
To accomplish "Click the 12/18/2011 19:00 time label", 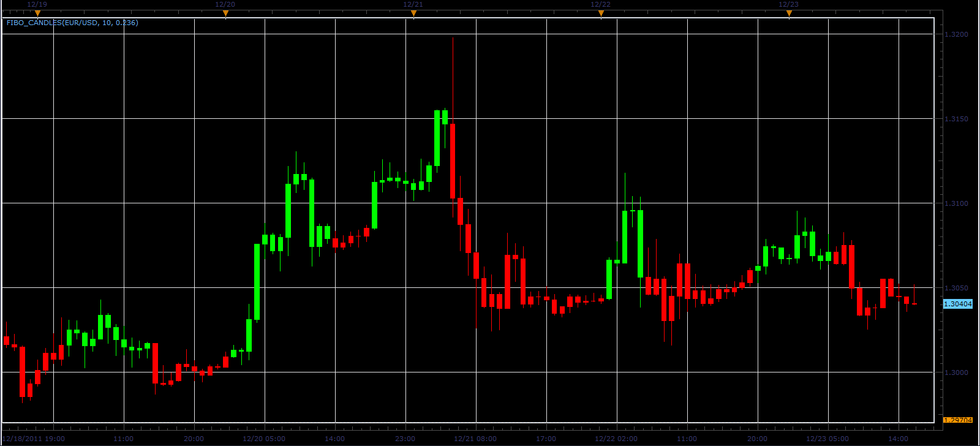I will pos(34,439).
